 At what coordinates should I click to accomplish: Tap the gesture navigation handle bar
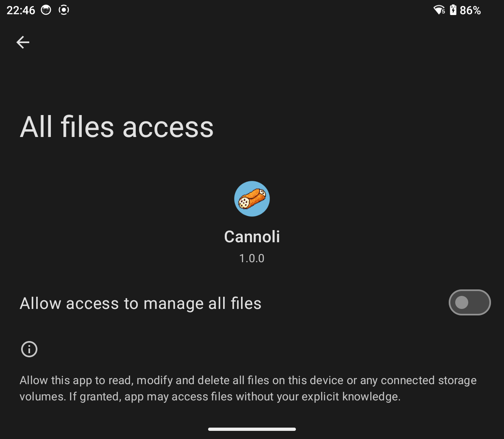(252, 429)
